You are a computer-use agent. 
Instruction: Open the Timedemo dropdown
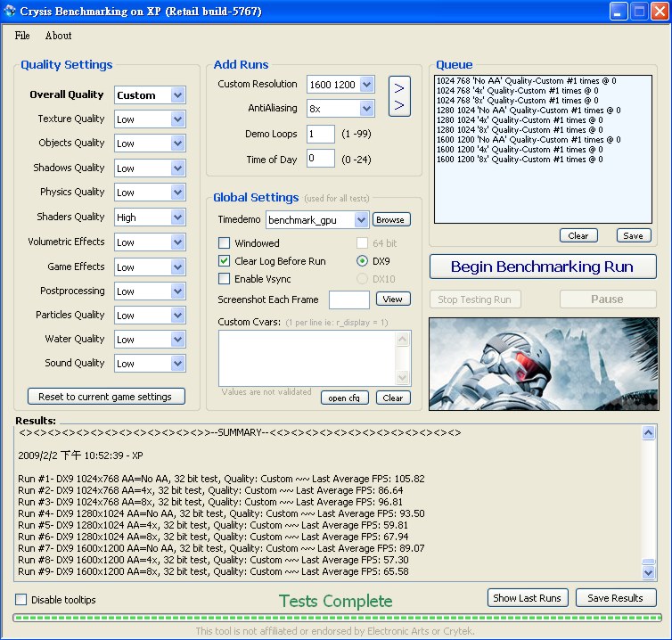click(361, 220)
